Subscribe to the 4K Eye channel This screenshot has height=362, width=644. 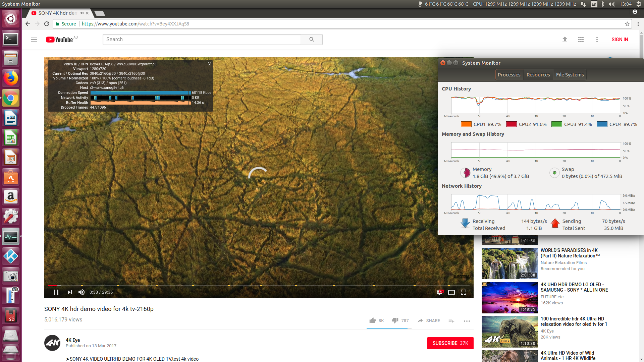click(450, 343)
